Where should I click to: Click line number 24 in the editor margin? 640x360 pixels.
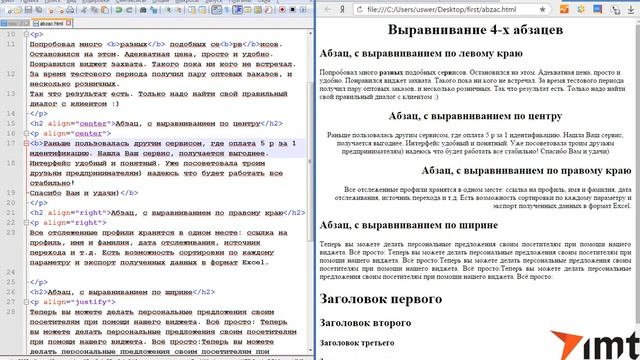pyautogui.click(x=11, y=272)
